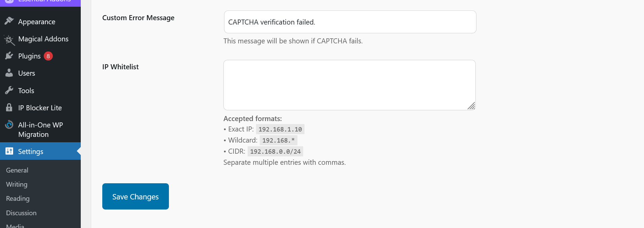Click the Magical Addons wand icon

(x=9, y=40)
